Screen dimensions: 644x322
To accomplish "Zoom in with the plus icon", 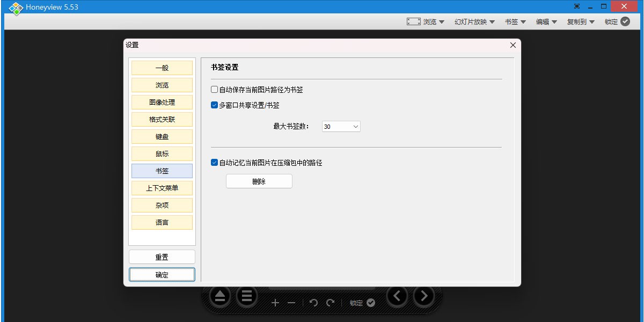I will (275, 303).
